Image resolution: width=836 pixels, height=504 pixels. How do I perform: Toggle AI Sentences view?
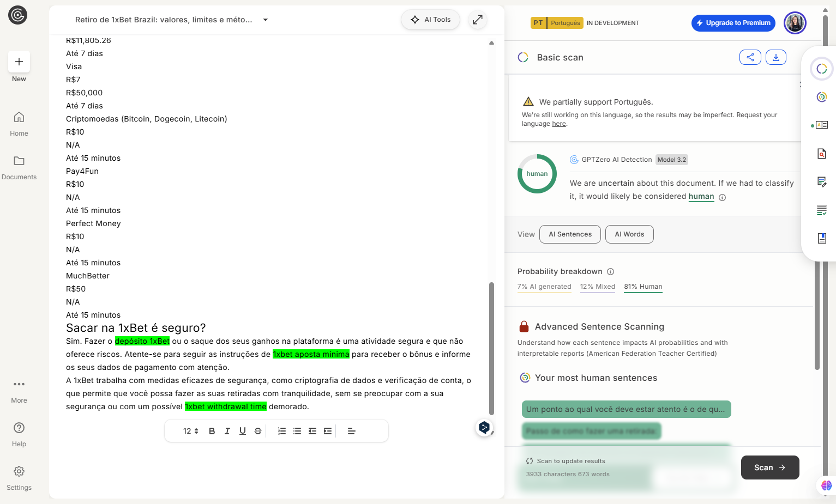coord(570,234)
